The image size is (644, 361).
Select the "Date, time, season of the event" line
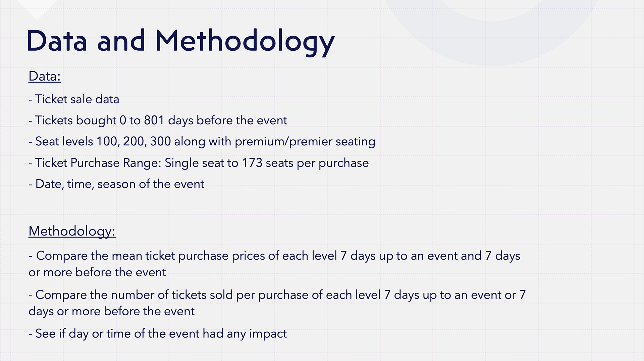click(x=119, y=184)
